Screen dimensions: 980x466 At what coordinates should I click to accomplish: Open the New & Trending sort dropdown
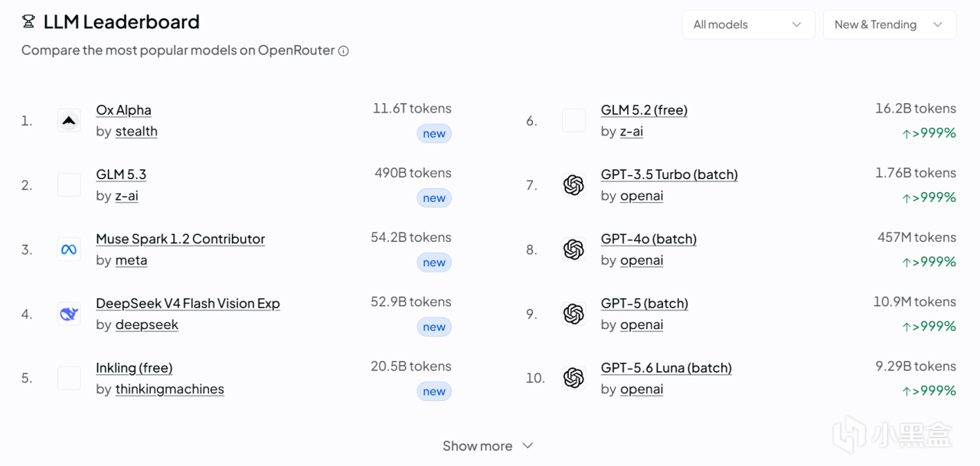(890, 24)
